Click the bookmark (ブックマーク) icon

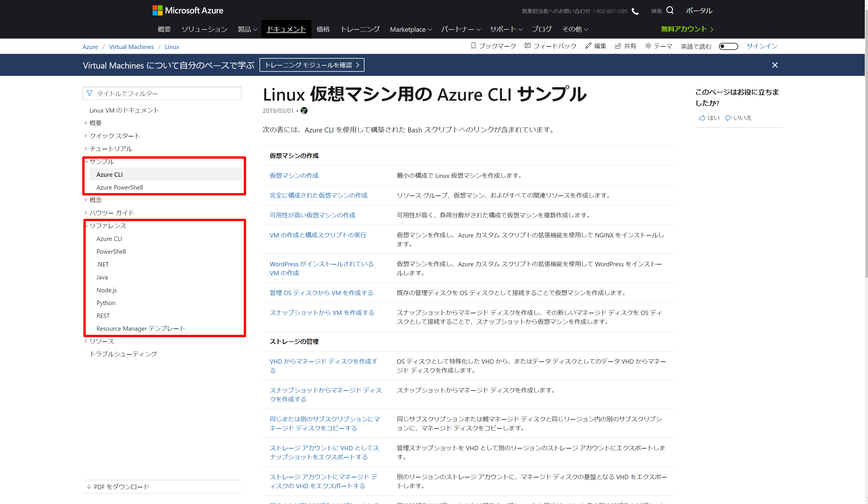click(x=473, y=46)
